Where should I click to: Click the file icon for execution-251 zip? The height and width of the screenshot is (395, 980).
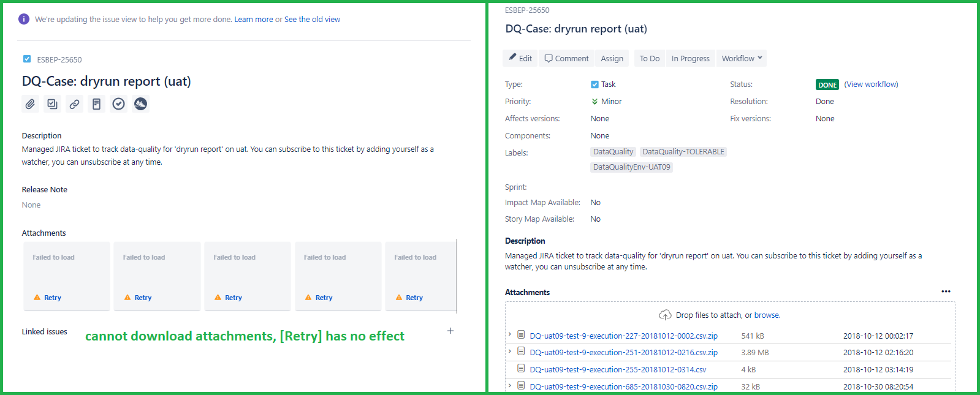click(x=521, y=351)
